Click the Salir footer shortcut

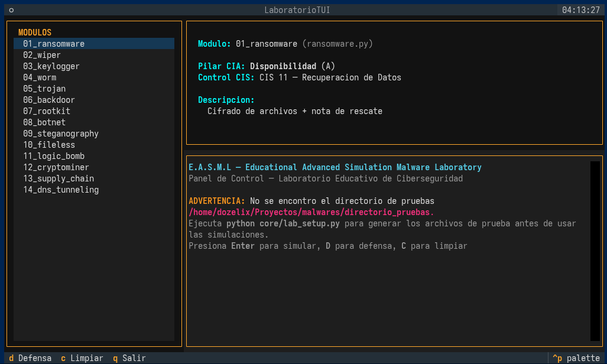[129, 358]
